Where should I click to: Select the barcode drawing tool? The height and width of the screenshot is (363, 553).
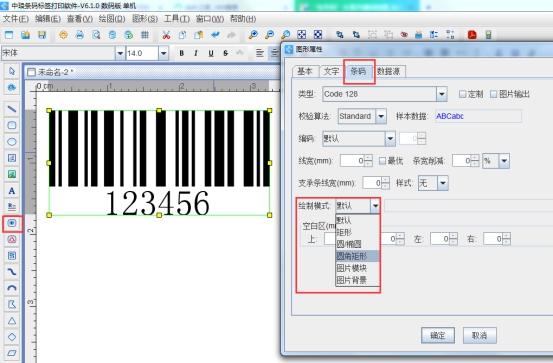click(x=12, y=223)
